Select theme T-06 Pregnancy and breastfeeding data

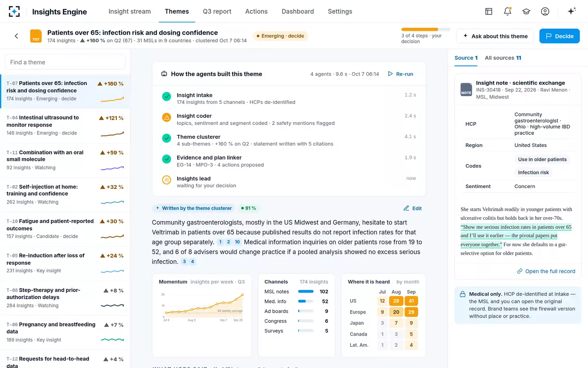(x=65, y=332)
